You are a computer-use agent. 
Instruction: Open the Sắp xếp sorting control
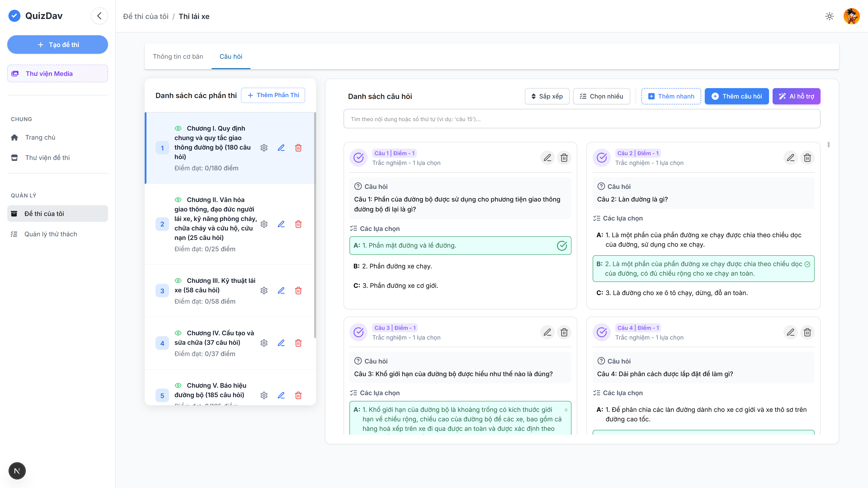click(x=547, y=96)
